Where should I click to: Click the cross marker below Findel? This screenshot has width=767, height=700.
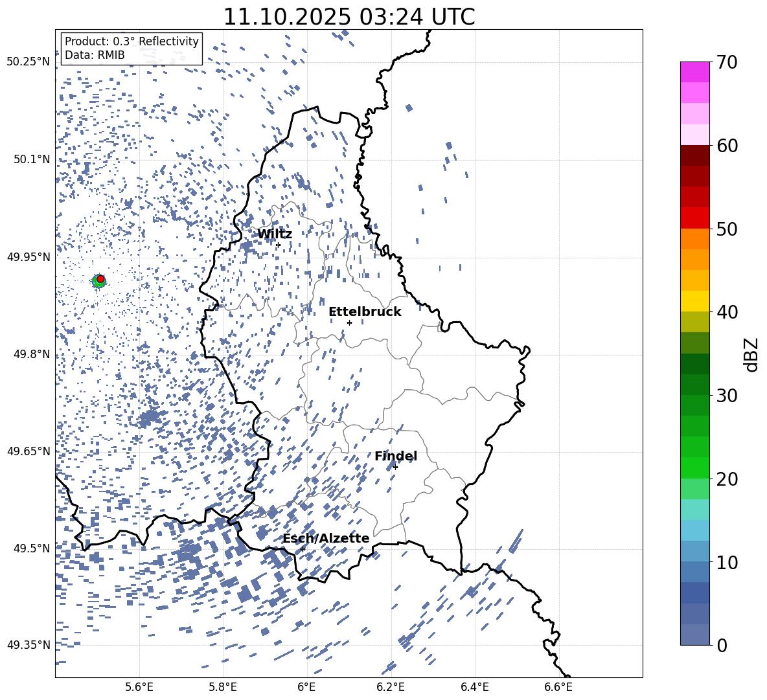pos(395,468)
